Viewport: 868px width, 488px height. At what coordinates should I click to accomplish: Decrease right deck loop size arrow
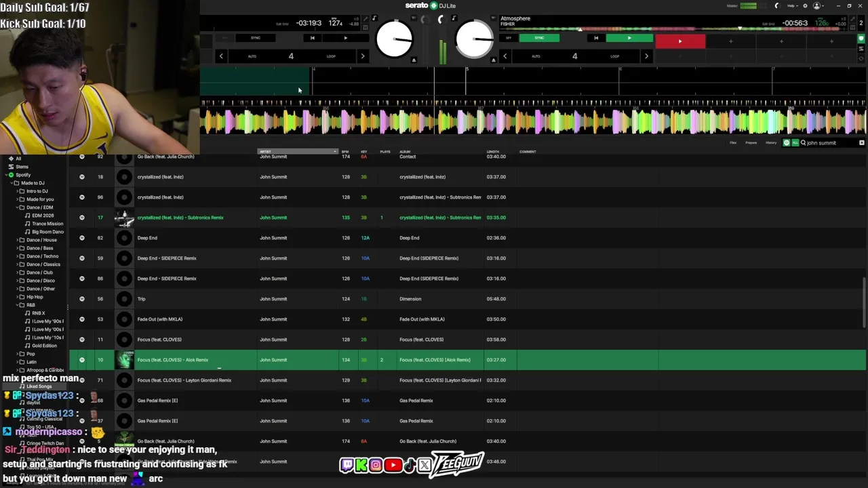click(505, 56)
